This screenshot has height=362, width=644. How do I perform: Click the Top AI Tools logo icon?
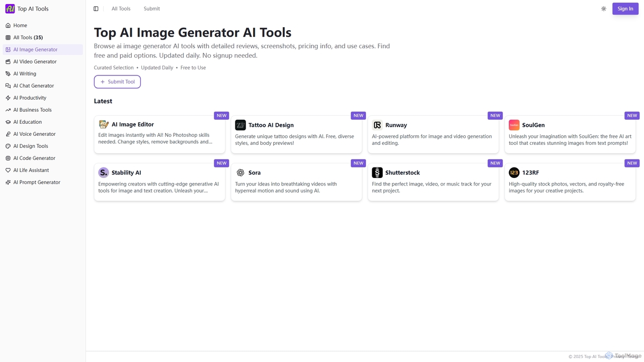click(10, 9)
